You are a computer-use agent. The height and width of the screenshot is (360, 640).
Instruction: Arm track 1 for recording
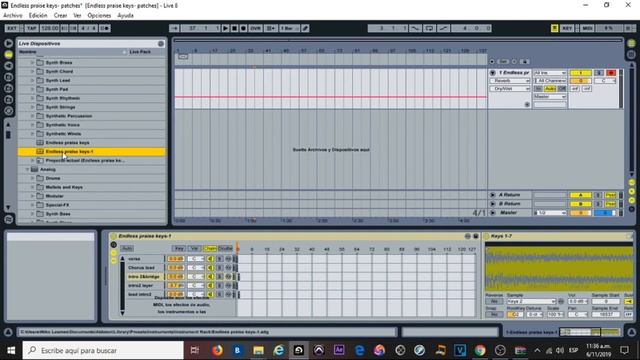click(x=611, y=73)
